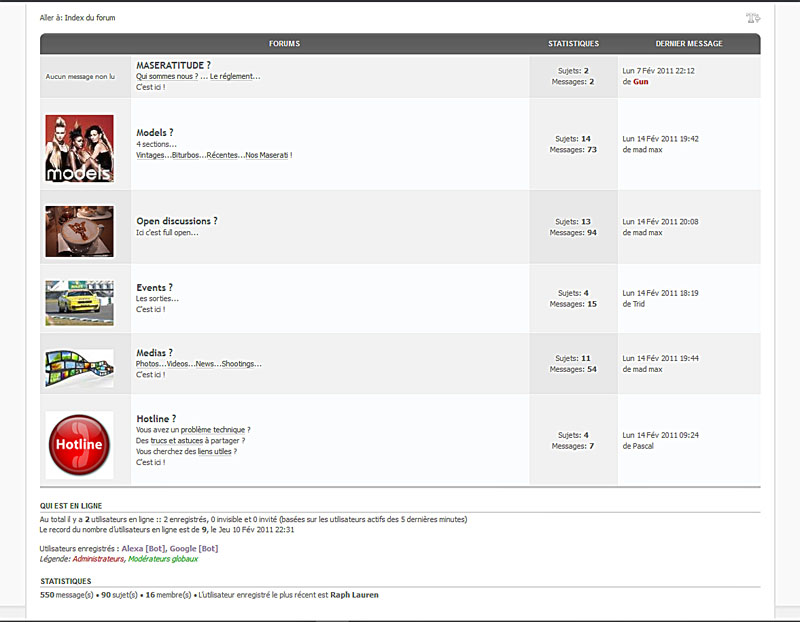Viewport: 800px width, 622px height.
Task: Click the Modérateurs globaux legend link
Action: [163, 559]
